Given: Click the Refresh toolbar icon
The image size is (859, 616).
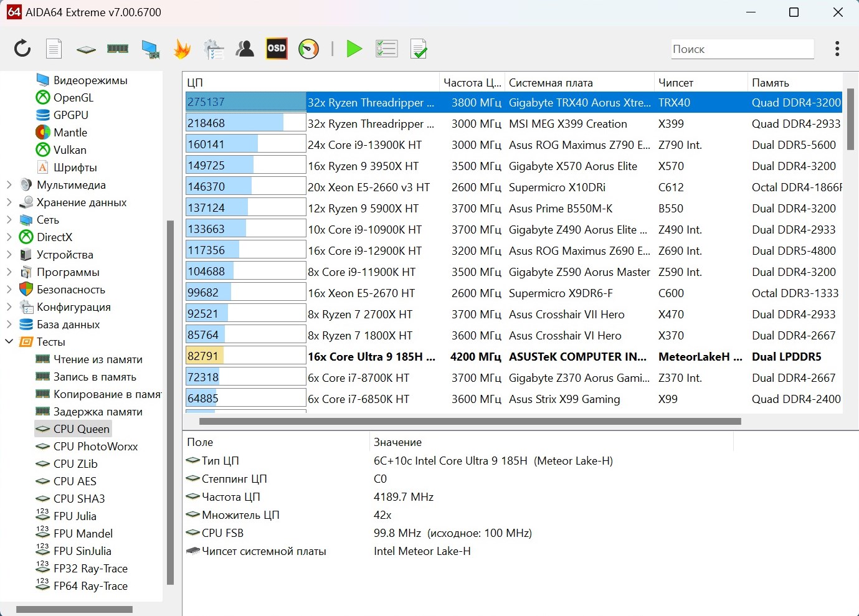Looking at the screenshot, I should tap(22, 49).
